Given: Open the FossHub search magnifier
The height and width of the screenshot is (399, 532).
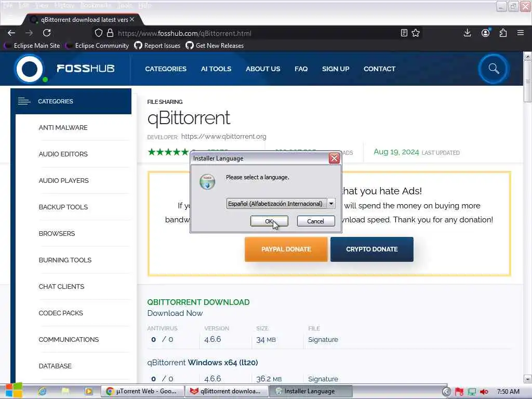Looking at the screenshot, I should [494, 69].
